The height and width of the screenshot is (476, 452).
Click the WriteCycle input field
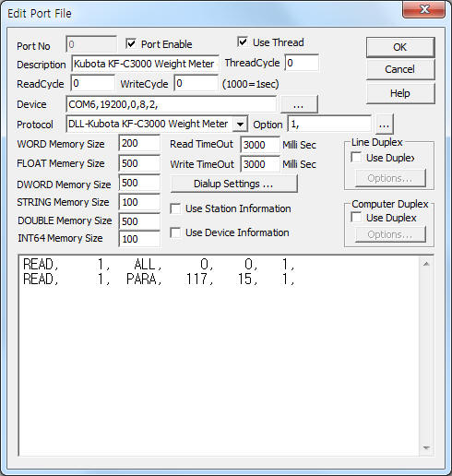(196, 83)
